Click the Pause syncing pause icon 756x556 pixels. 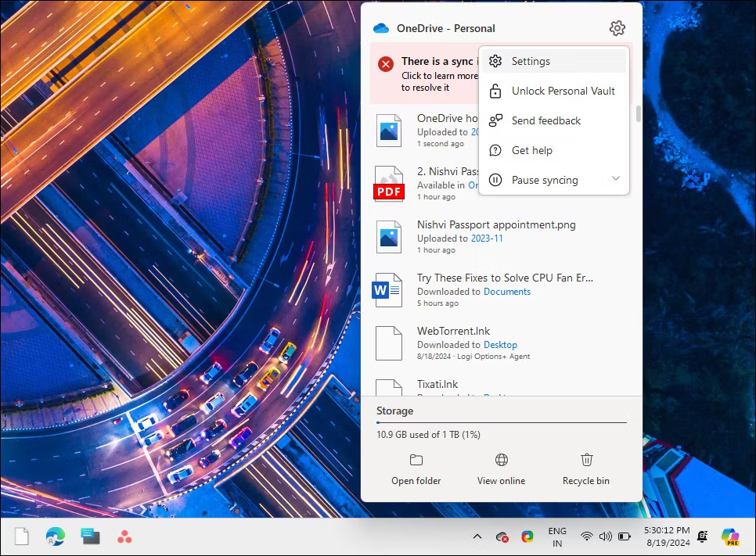(496, 180)
